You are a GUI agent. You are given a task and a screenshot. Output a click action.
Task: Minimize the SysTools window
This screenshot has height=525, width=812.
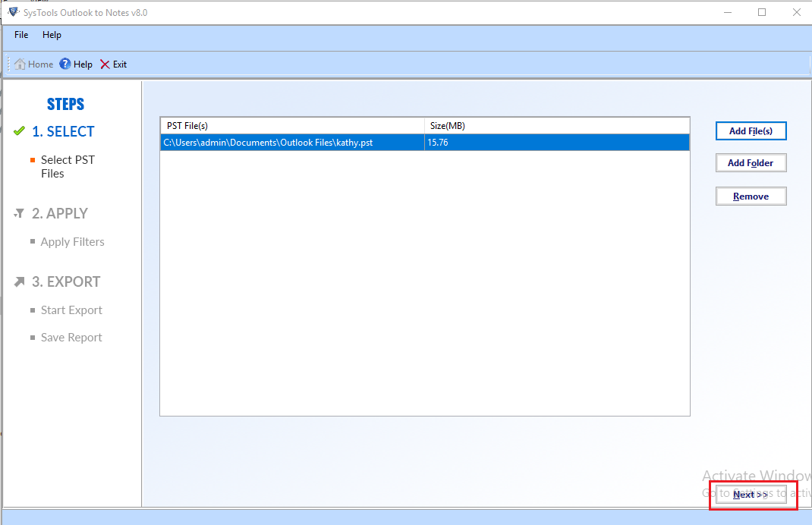[728, 12]
